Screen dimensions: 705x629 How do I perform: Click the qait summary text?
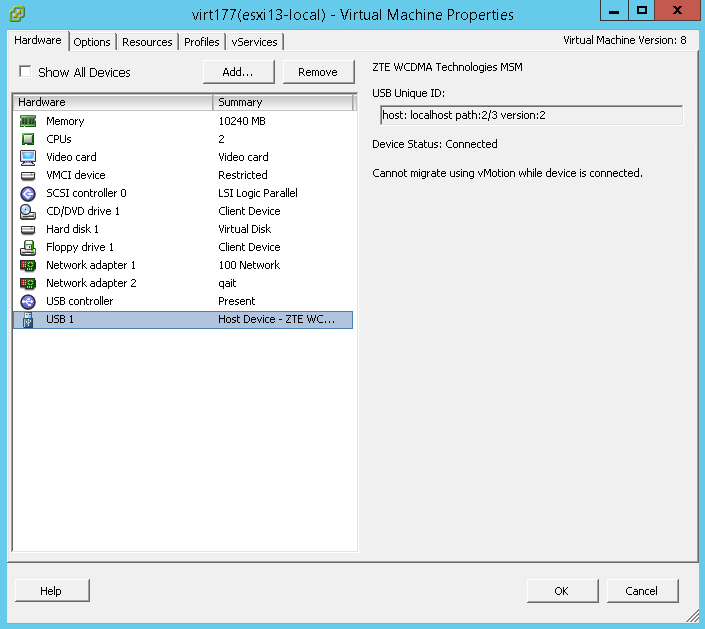coord(227,283)
